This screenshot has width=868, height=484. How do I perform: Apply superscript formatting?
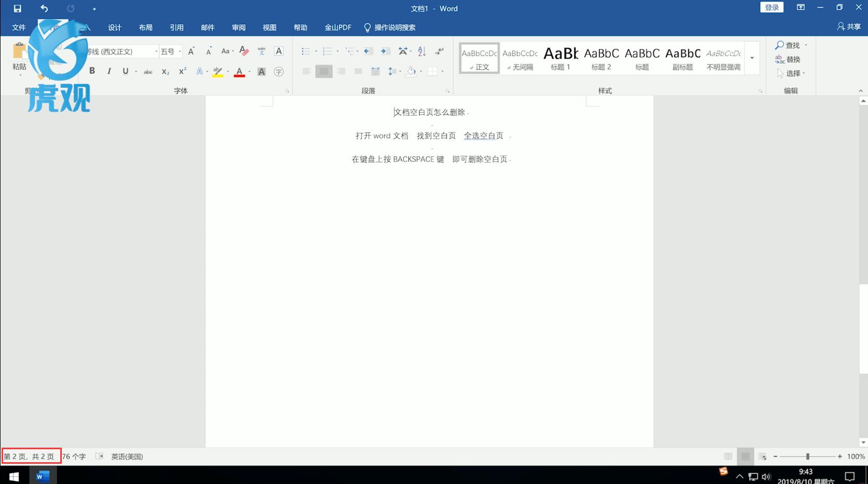click(182, 71)
